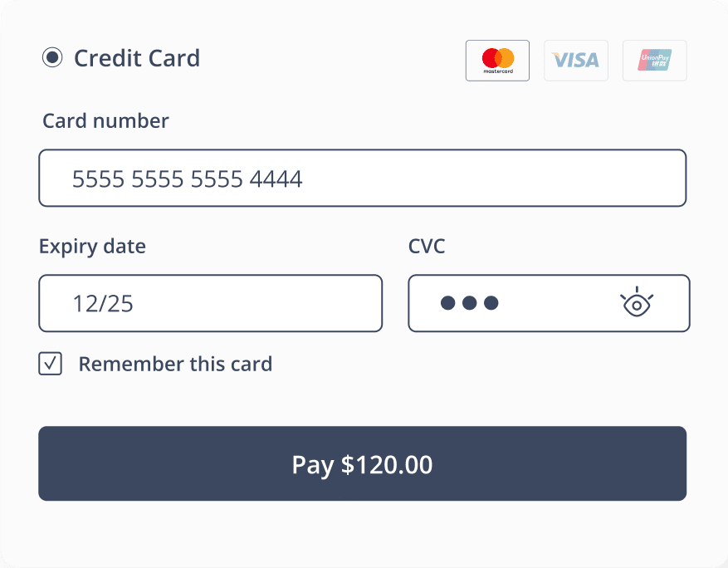Image resolution: width=728 pixels, height=568 pixels.
Task: Click the 12/25 expiry value
Action: 103,303
